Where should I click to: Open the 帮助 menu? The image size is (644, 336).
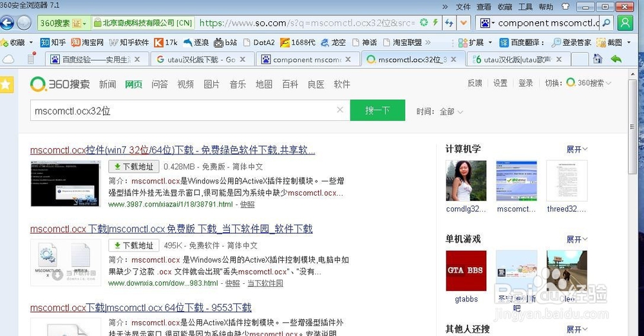coord(546,7)
